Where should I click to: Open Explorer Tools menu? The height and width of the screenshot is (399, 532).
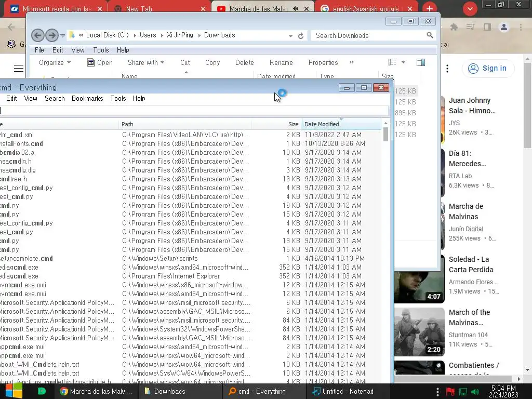(x=101, y=50)
